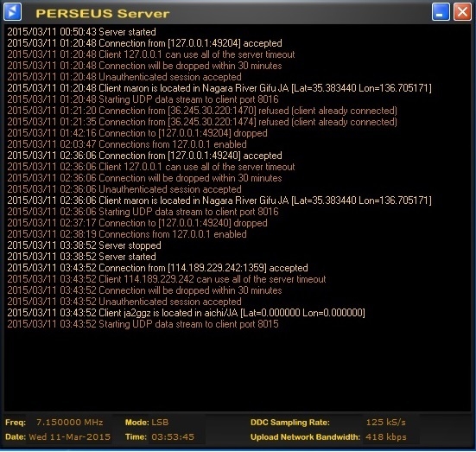The height and width of the screenshot is (452, 476).
Task: Select Starting UDP stream to port 8015 line
Action: pos(143,324)
